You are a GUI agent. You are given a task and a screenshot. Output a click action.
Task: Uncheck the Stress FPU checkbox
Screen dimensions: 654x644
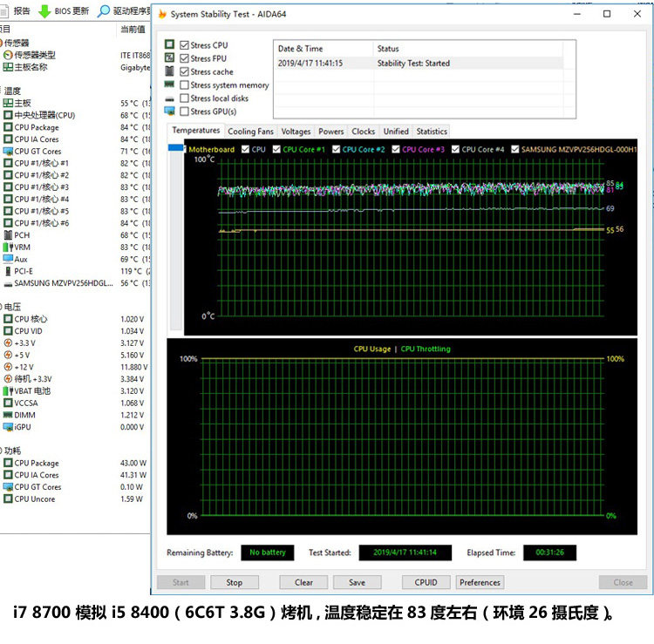pos(184,58)
